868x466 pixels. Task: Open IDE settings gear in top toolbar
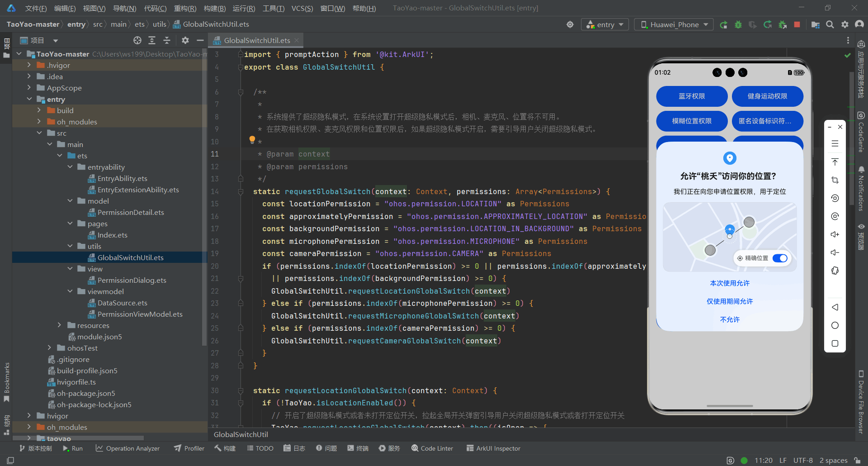845,24
